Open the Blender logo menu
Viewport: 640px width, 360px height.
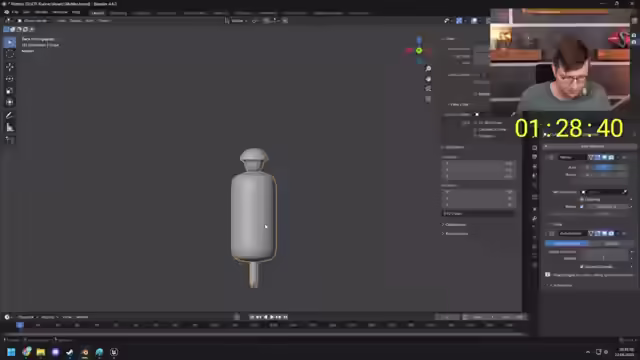click(6, 12)
